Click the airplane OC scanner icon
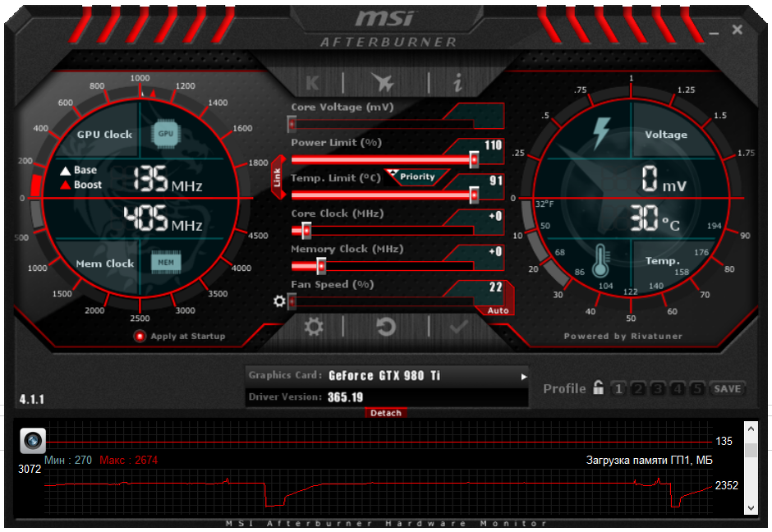The image size is (772, 532). coord(383,82)
